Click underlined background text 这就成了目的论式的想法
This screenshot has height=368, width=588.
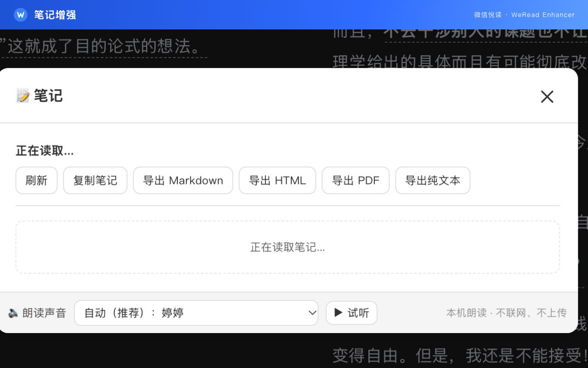pyautogui.click(x=104, y=46)
